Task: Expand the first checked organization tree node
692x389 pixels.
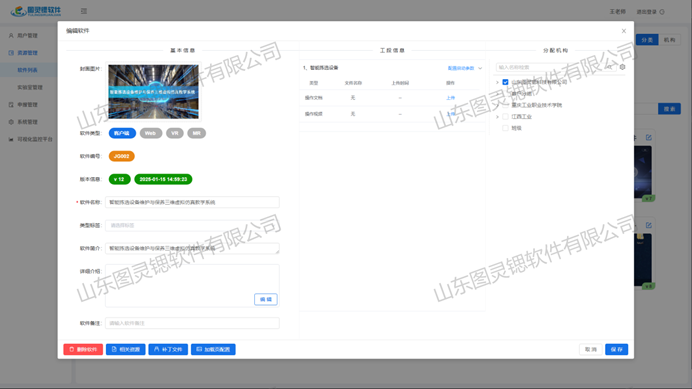Action: coord(497,82)
